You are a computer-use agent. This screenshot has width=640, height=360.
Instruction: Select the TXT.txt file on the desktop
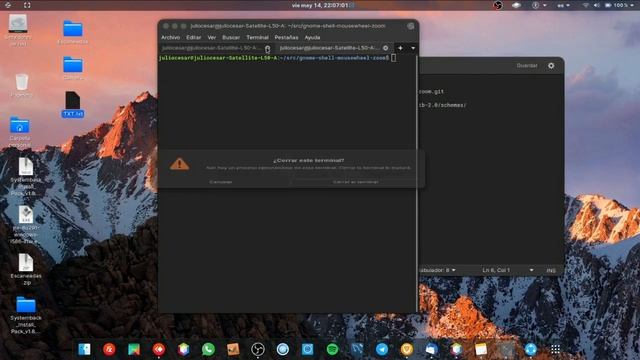73,104
